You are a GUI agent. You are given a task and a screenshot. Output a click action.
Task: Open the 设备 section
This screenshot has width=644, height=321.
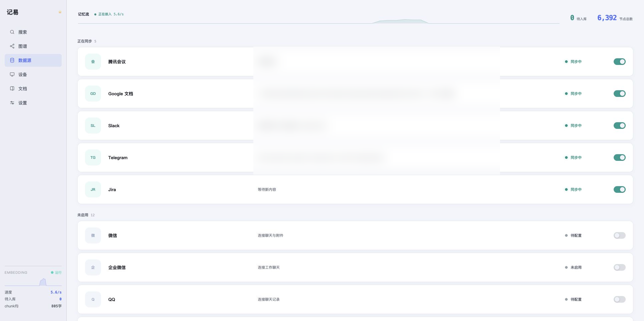pos(33,74)
